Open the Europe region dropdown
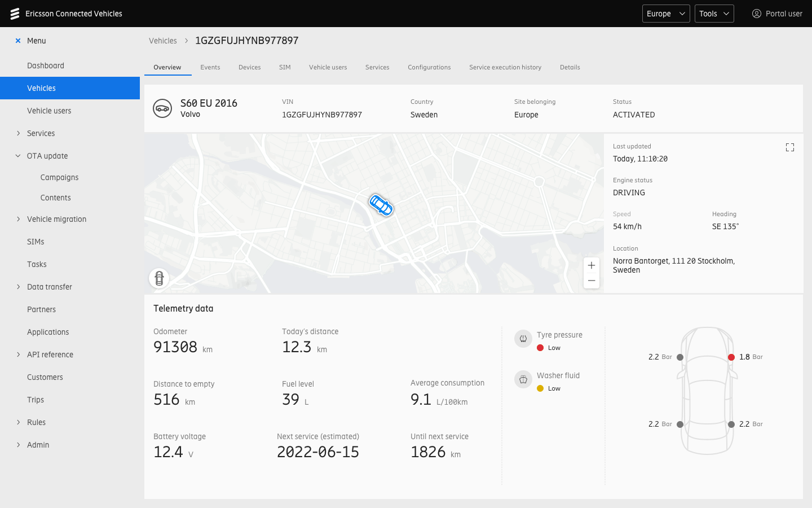 click(665, 14)
